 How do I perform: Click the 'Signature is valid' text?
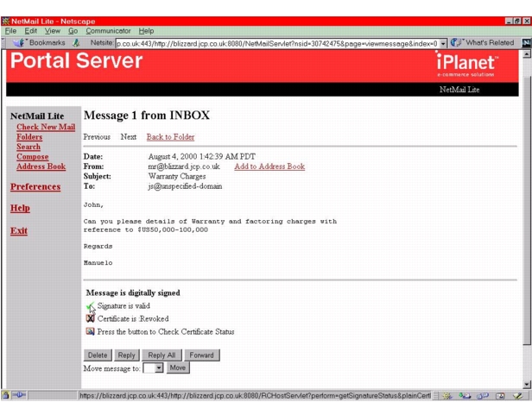coord(123,305)
